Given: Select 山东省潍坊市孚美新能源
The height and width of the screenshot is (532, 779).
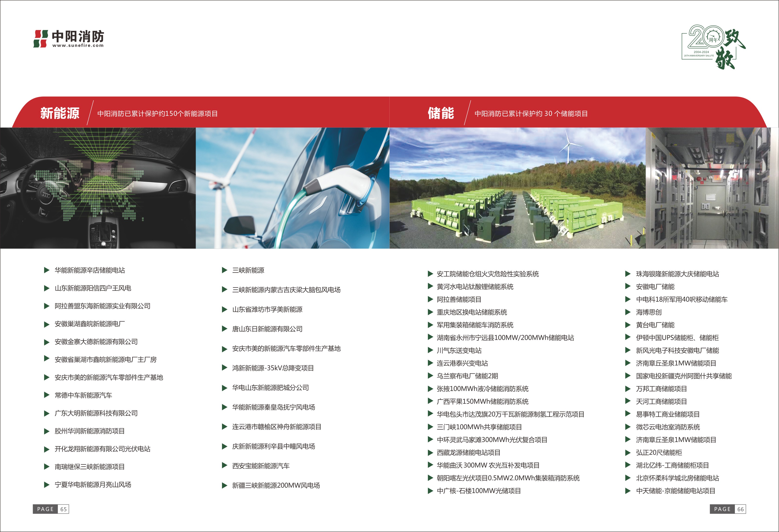Looking at the screenshot, I should (x=267, y=309).
